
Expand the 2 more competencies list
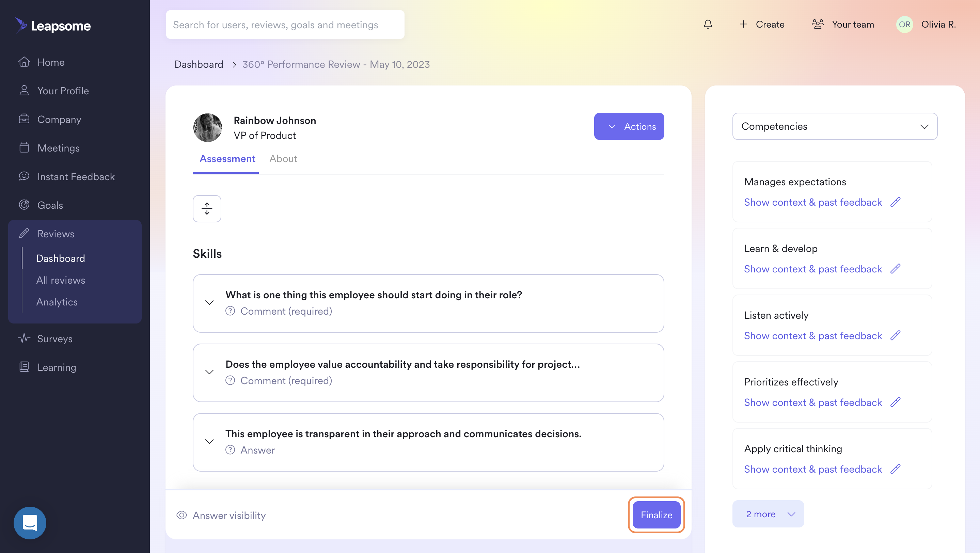(768, 514)
